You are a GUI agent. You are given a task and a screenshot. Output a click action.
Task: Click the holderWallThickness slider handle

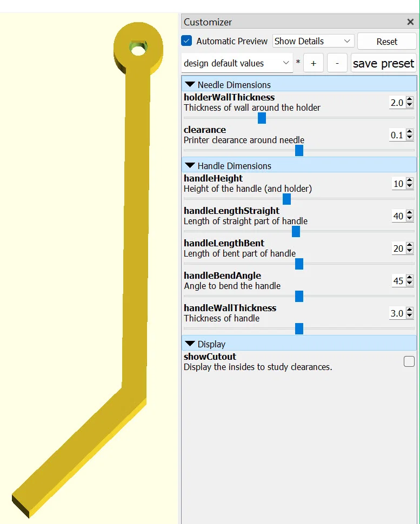pos(262,118)
